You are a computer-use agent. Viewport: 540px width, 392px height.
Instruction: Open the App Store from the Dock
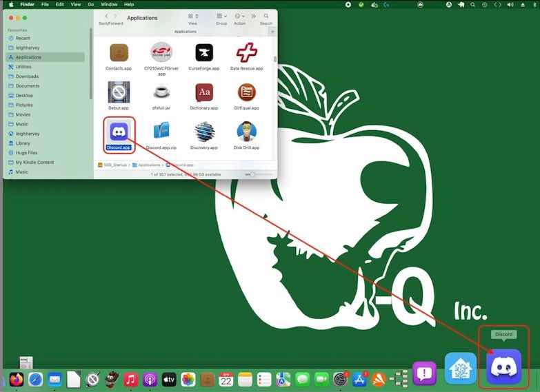[x=359, y=380]
